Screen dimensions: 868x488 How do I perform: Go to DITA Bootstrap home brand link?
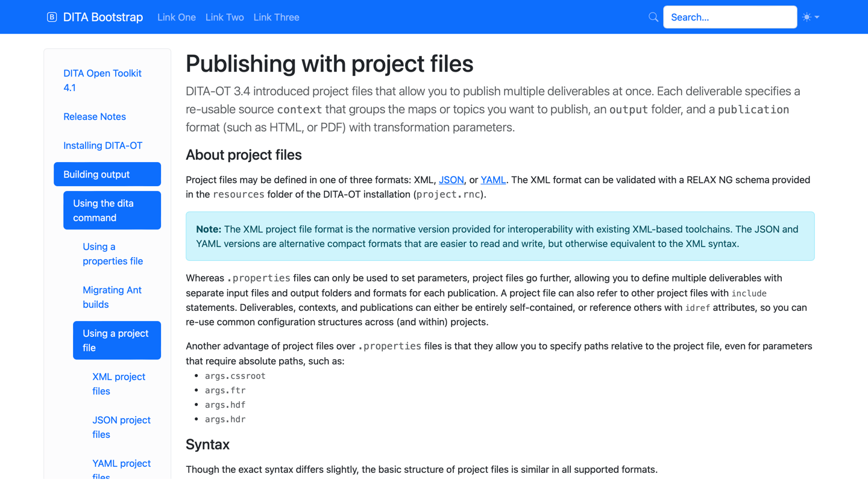(x=102, y=17)
